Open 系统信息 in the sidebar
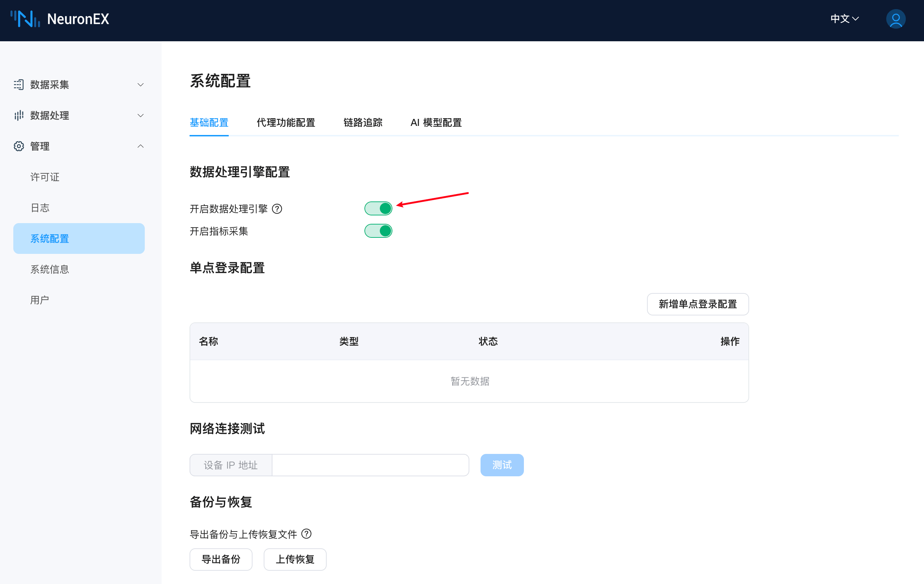924x584 pixels. 50,269
